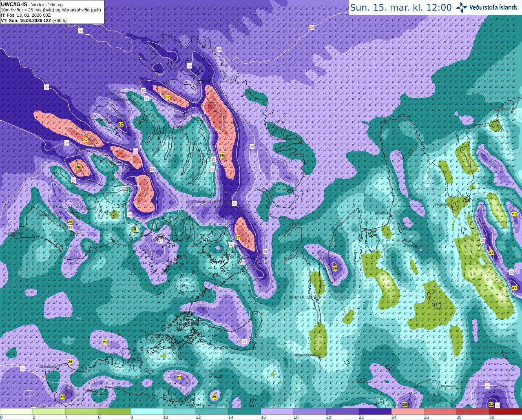Image resolution: width=522 pixels, height=420 pixels.
Task: Click the yellow 27 gust marker east of Bergstaðir
Action: pyautogui.click(x=514, y=214)
